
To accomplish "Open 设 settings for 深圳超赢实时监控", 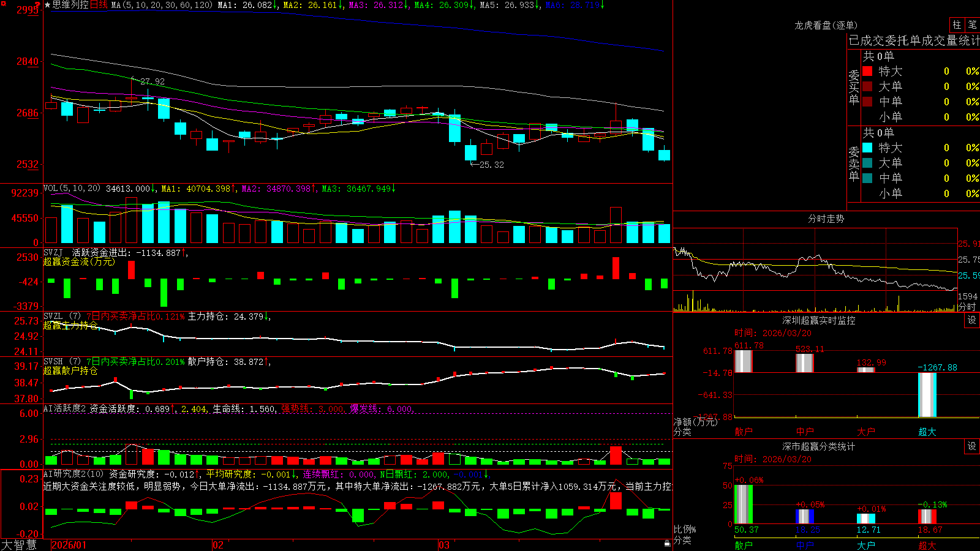I will pos(972,320).
